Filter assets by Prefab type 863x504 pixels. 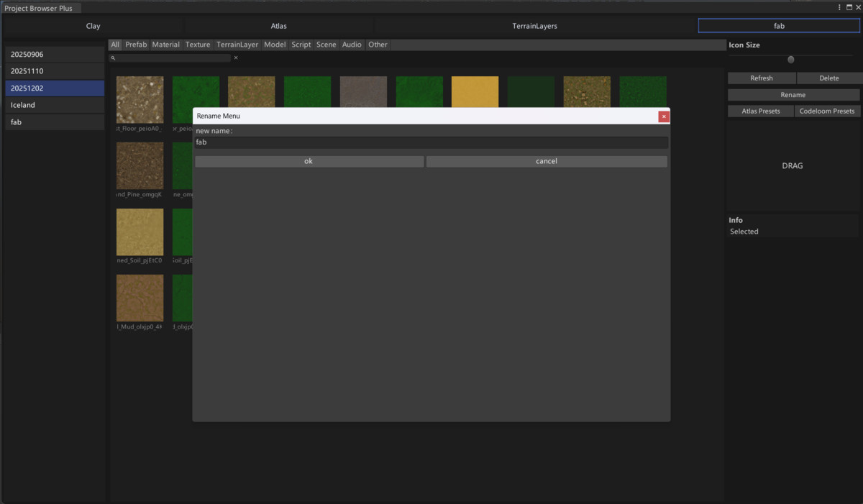click(x=136, y=44)
